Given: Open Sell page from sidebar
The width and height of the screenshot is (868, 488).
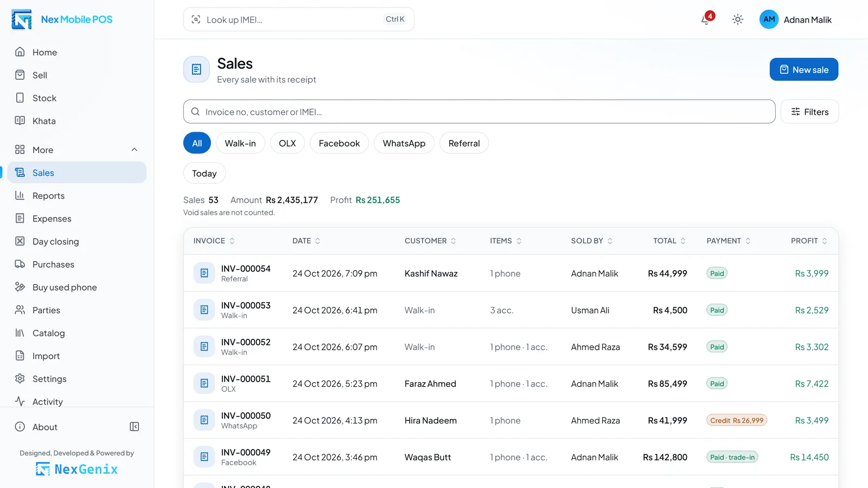Looking at the screenshot, I should [x=77, y=75].
